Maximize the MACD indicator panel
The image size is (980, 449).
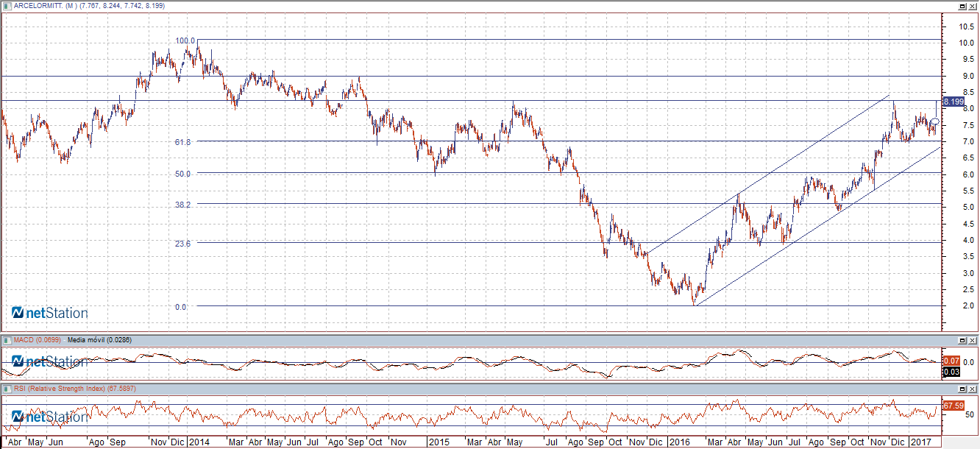coord(961,340)
